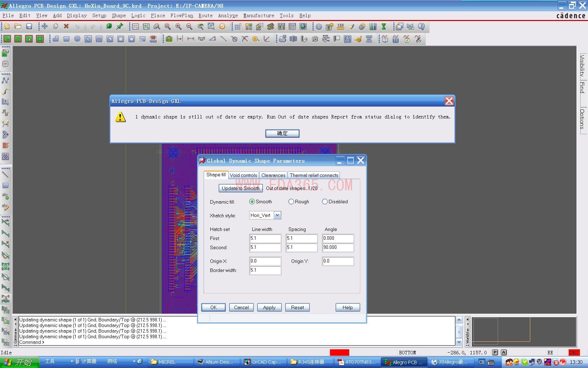Click the command console scroll-down arrow
Image resolution: width=588 pixels, height=368 pixels.
459,342
